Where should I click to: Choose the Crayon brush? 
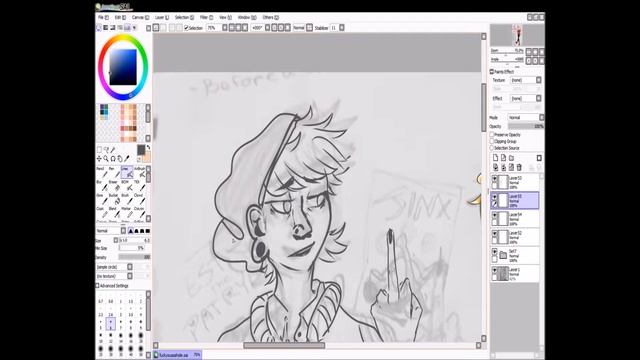140,212
